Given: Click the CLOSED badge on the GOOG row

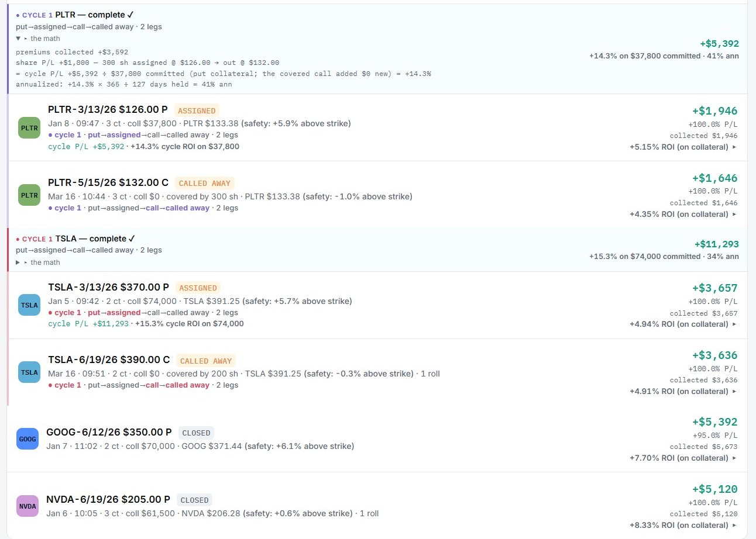Looking at the screenshot, I should coord(196,433).
